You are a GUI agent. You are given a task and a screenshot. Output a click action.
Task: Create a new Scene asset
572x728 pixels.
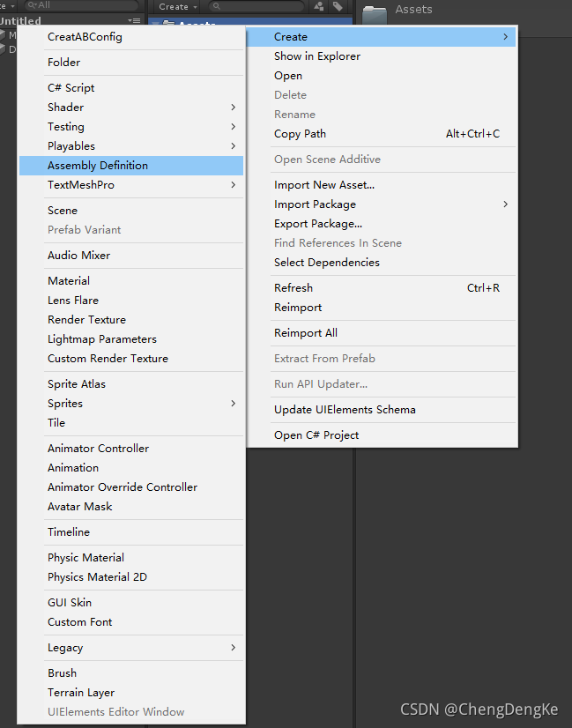pyautogui.click(x=131, y=211)
